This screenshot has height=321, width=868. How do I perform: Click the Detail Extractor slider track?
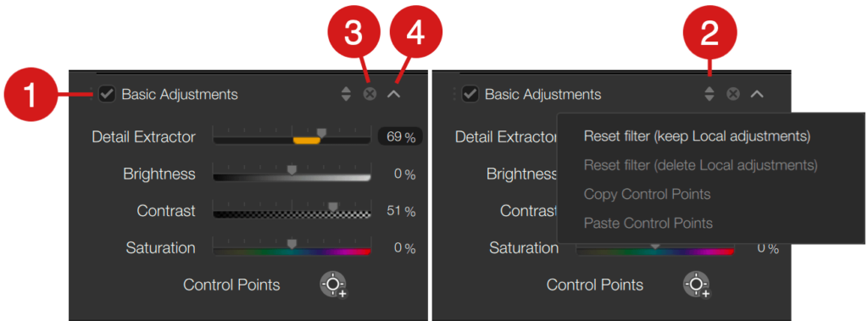pos(292,136)
